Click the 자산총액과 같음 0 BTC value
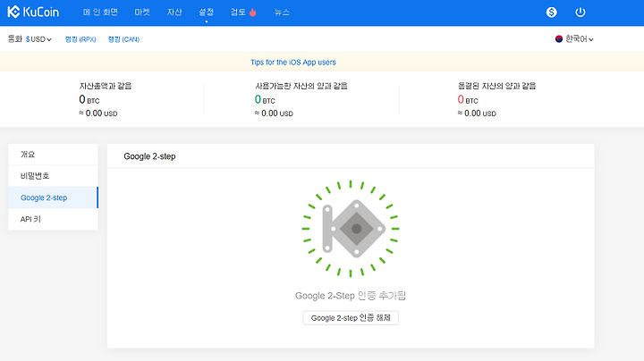This screenshot has width=644, height=361. coord(89,100)
